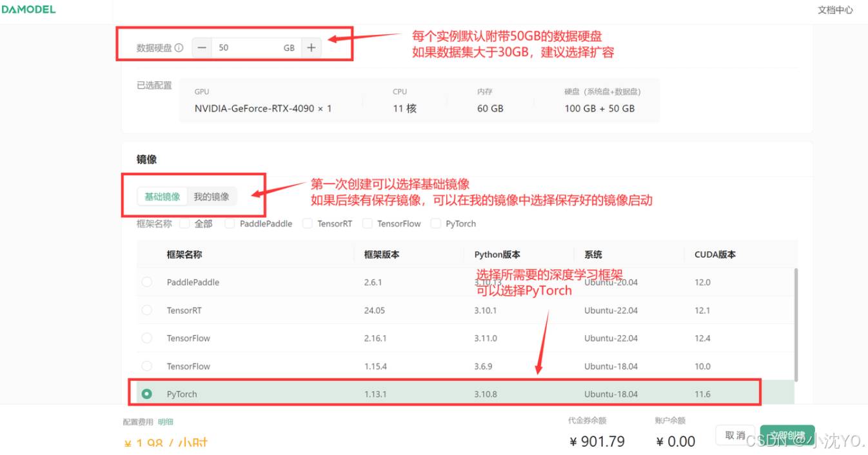The image size is (868, 455).
Task: Click Ubuntu-18.04 in the PyTorch row
Action: (611, 394)
